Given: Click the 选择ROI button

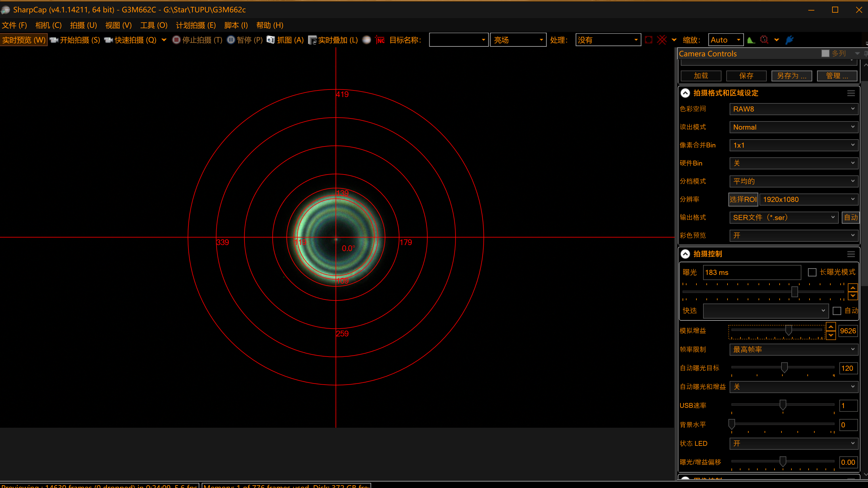Looking at the screenshot, I should coord(743,199).
